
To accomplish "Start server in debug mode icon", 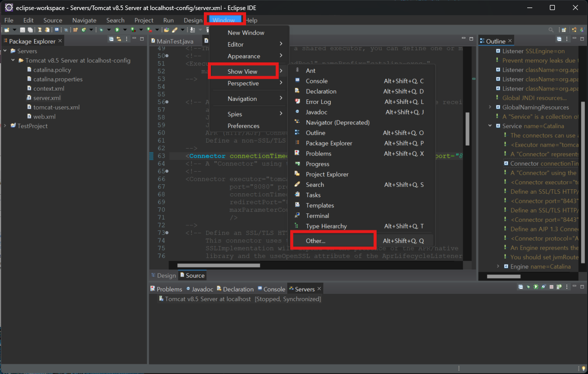I will point(528,287).
